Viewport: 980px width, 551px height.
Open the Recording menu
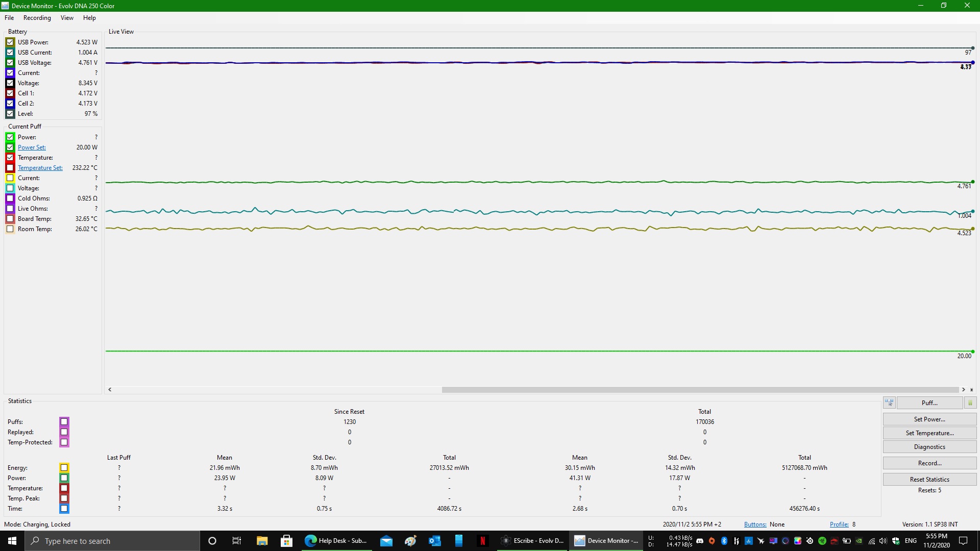37,18
